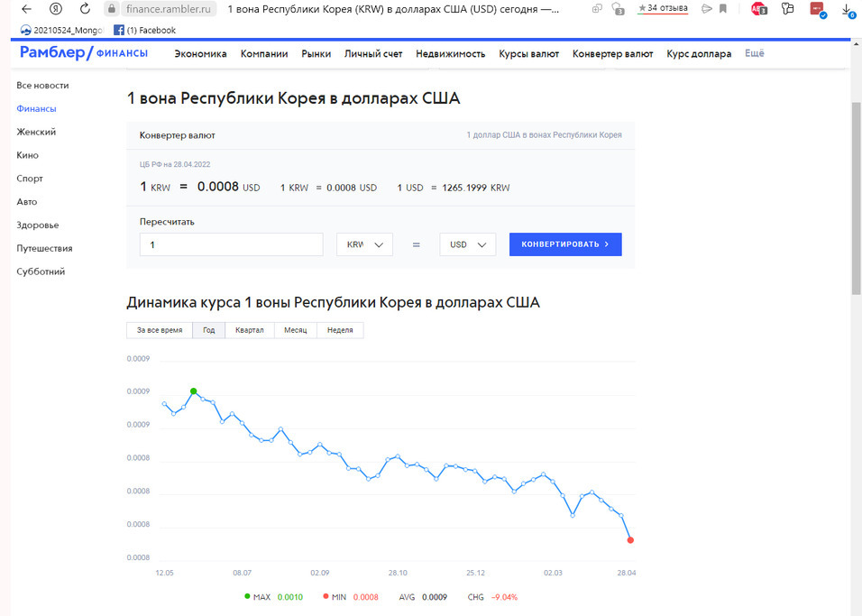
Task: Click the Пересчитать amount input field
Action: [232, 244]
